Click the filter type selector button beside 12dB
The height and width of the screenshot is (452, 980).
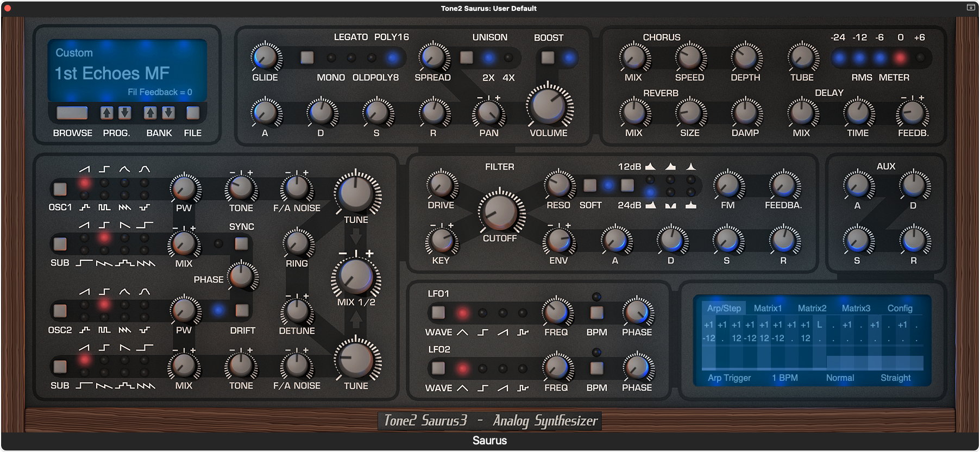coord(627,185)
